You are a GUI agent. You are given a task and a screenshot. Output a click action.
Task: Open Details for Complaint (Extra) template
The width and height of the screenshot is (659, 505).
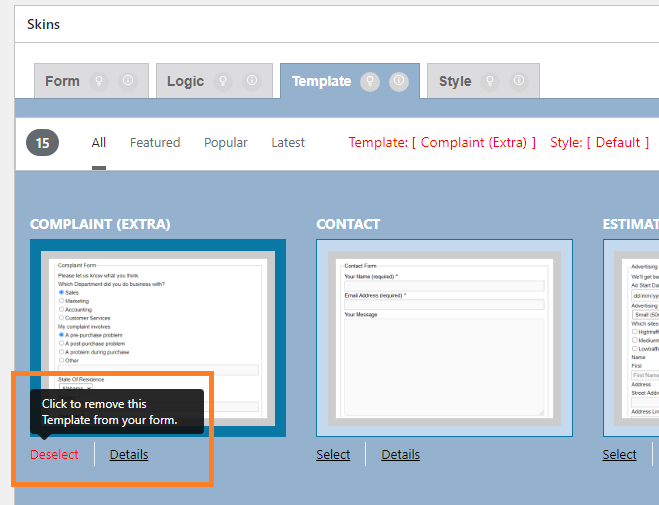pos(129,454)
